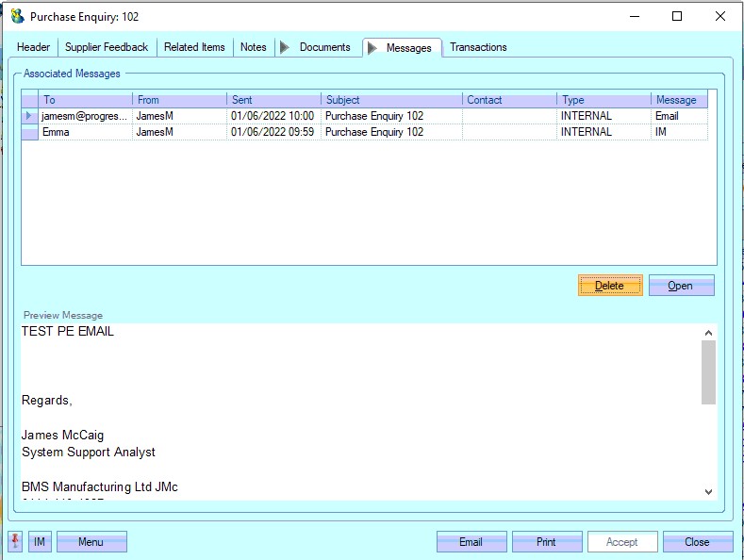Click the IM button in the bottom bar

click(x=40, y=542)
